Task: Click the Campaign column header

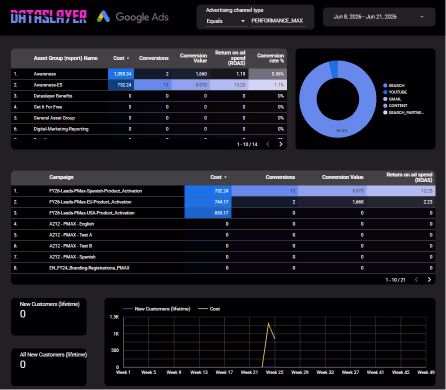Action: [61, 177]
